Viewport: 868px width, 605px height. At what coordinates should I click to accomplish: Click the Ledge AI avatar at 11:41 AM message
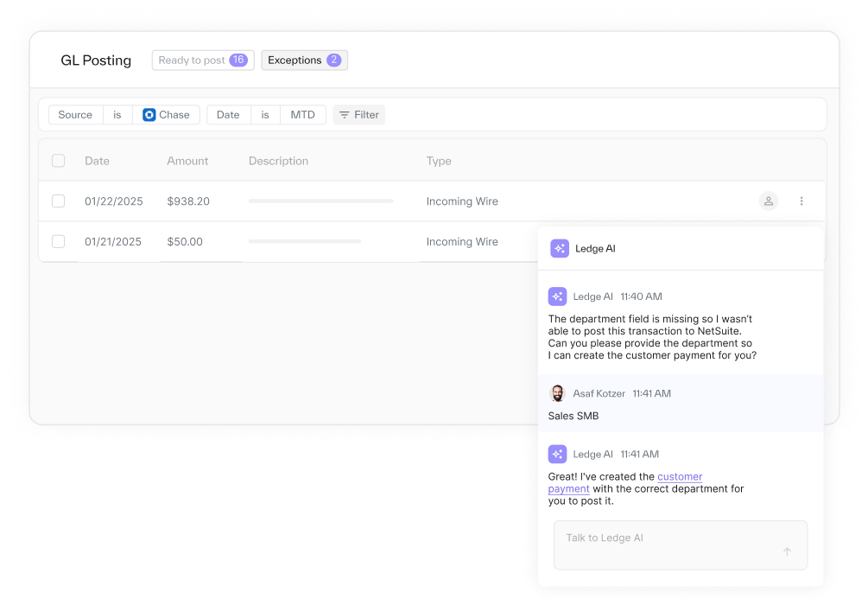558,454
